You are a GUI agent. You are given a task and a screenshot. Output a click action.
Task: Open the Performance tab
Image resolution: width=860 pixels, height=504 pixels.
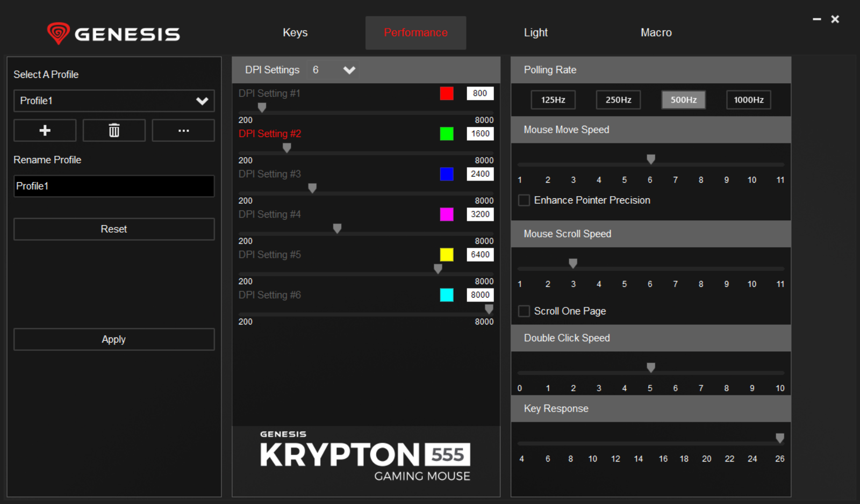[x=415, y=33]
